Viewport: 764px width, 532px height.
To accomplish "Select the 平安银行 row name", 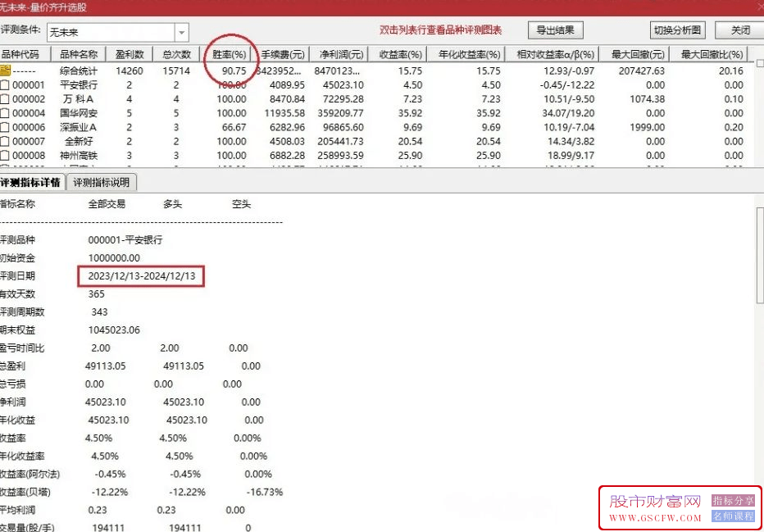I will pos(79,84).
